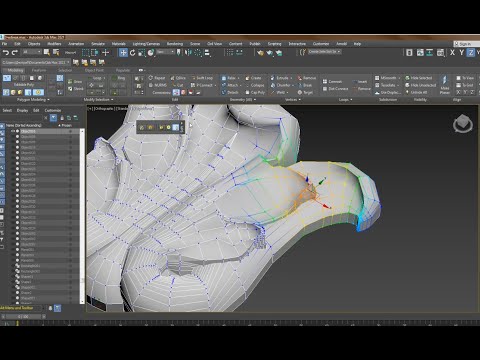Click Collapse in Geometry panel

(x=255, y=85)
